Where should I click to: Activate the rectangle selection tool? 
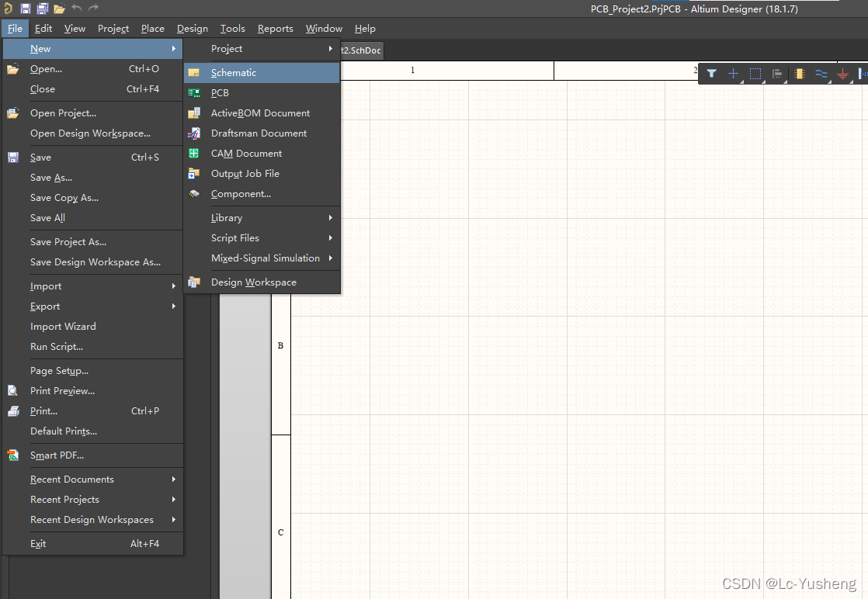click(755, 74)
